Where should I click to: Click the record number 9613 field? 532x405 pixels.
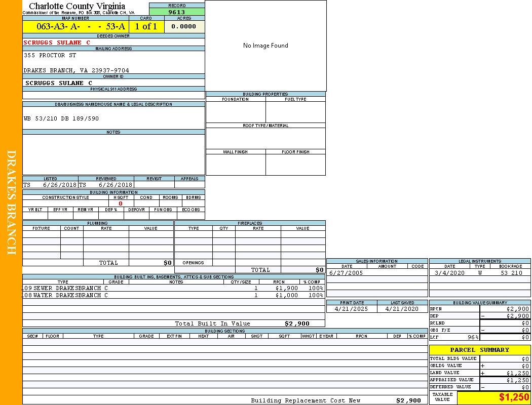point(177,12)
